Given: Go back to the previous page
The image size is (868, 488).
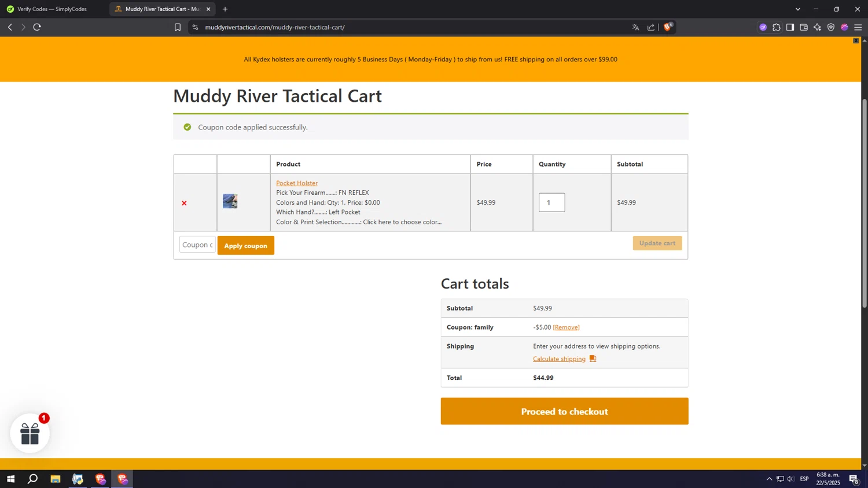Looking at the screenshot, I should (10, 27).
